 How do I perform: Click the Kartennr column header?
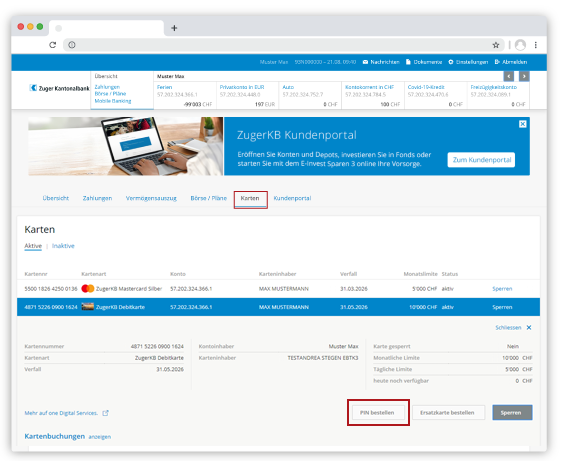pos(36,274)
